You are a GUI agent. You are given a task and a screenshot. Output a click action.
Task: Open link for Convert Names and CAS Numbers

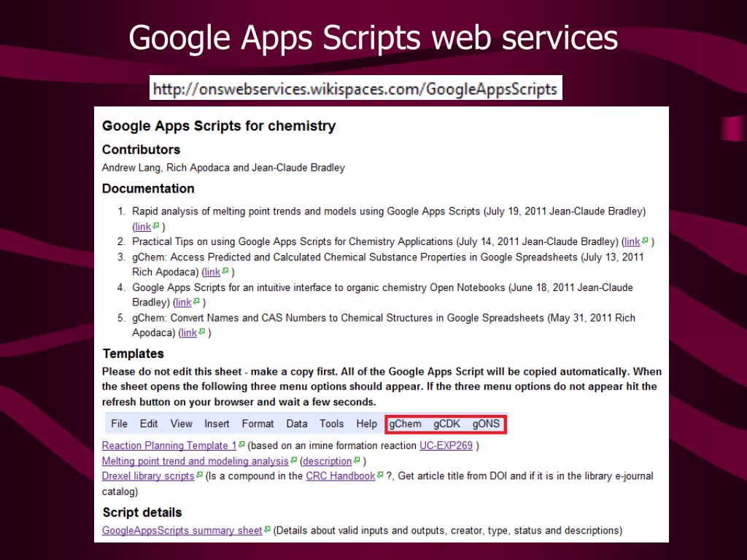pyautogui.click(x=189, y=332)
